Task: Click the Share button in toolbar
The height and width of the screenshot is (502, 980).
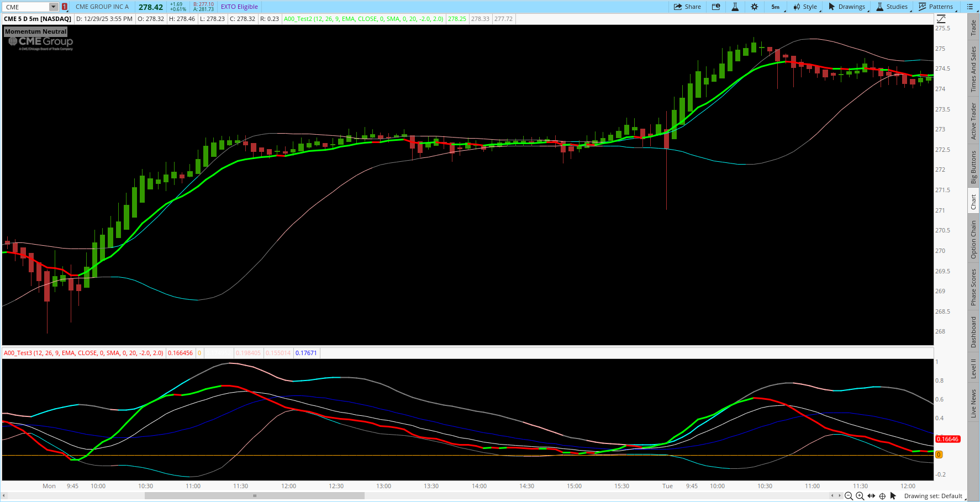Action: point(687,7)
